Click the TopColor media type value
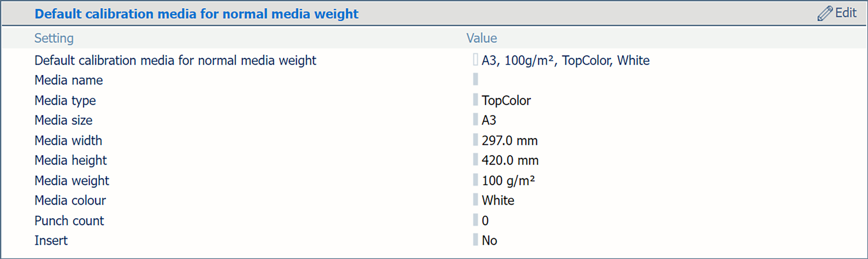This screenshot has width=868, height=259. click(x=506, y=100)
